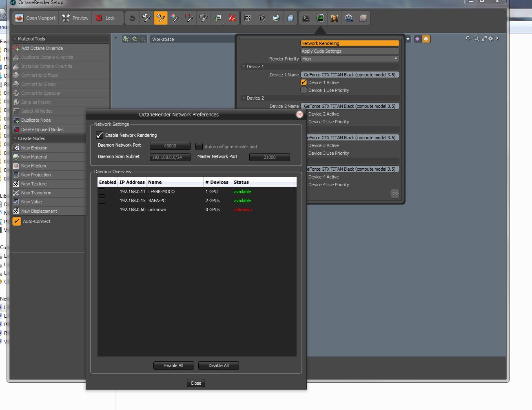Select the color wheel picker tool
Viewport: 532px width, 410px height.
[x=175, y=18]
